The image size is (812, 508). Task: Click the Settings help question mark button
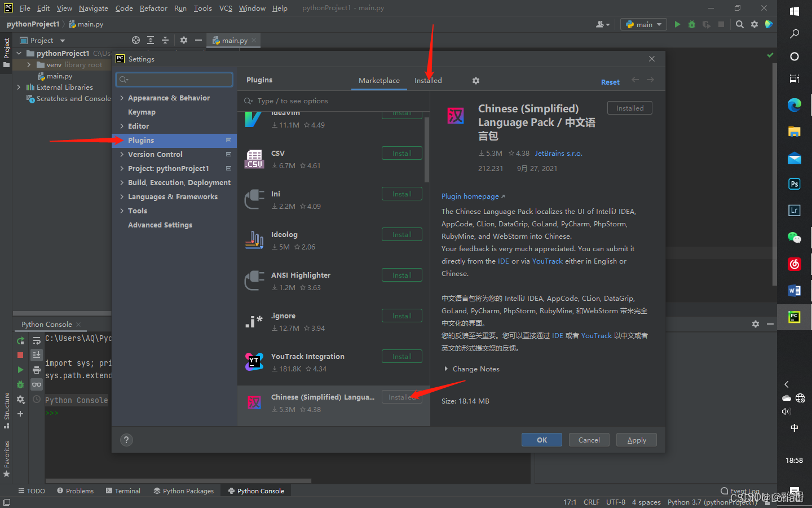coord(126,440)
